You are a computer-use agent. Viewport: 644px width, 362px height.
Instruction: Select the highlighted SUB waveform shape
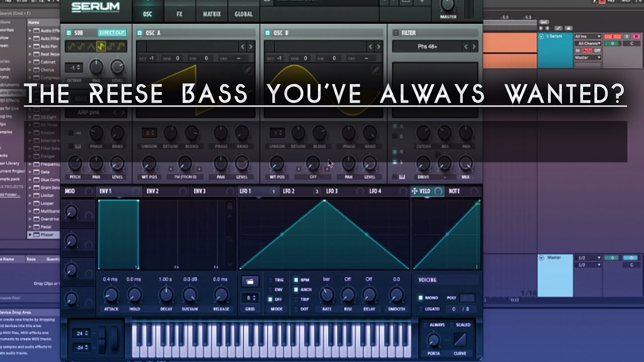(100, 46)
